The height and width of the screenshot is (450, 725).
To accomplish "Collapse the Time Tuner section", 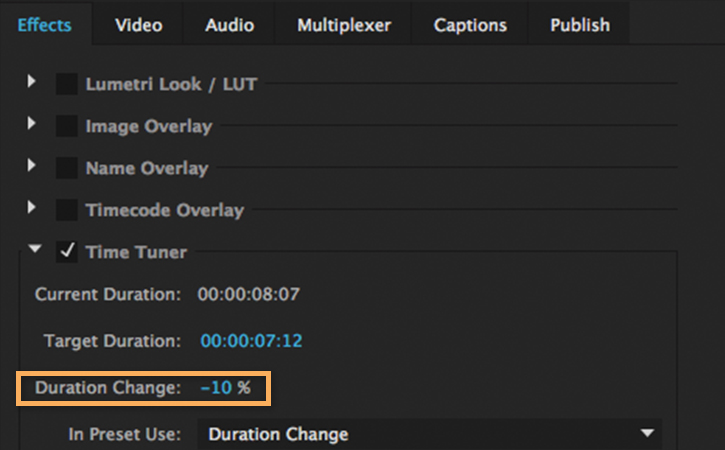I will (35, 251).
